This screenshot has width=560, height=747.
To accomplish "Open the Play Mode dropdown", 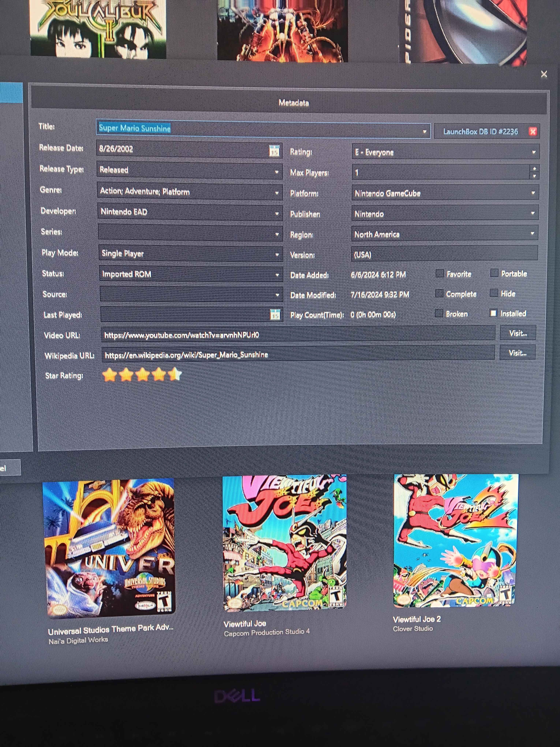I will point(277,254).
